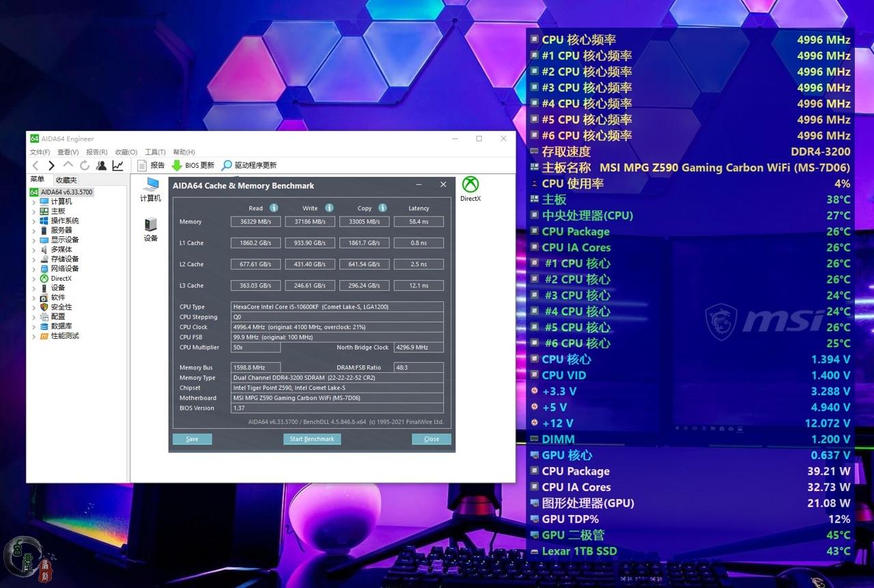Click the back arrow in AIDA64 toolbar
Image resolution: width=874 pixels, height=588 pixels.
(36, 165)
